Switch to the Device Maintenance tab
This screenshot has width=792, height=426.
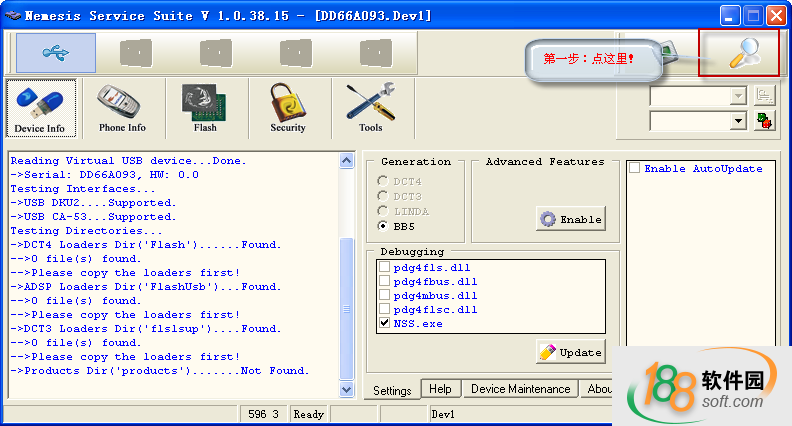pyautogui.click(x=520, y=389)
